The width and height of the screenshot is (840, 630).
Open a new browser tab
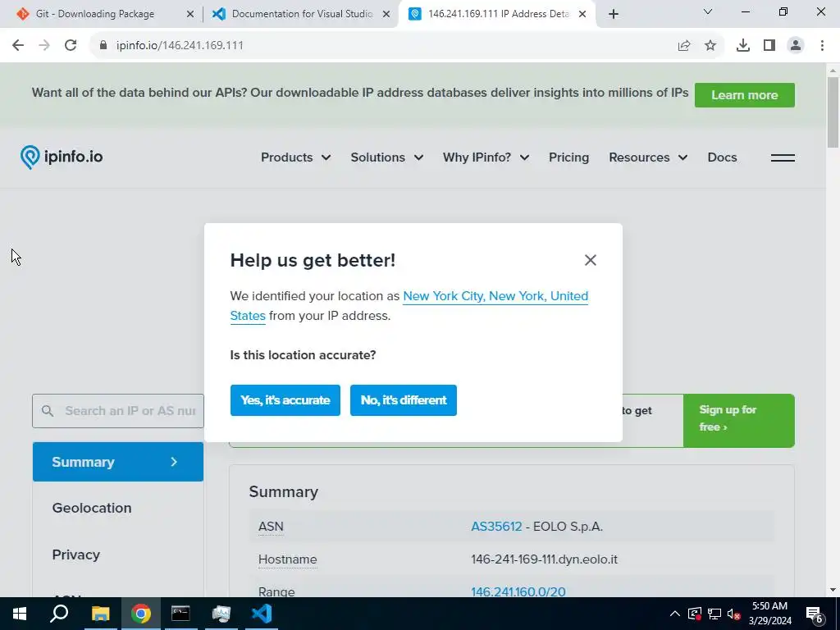[x=614, y=14]
